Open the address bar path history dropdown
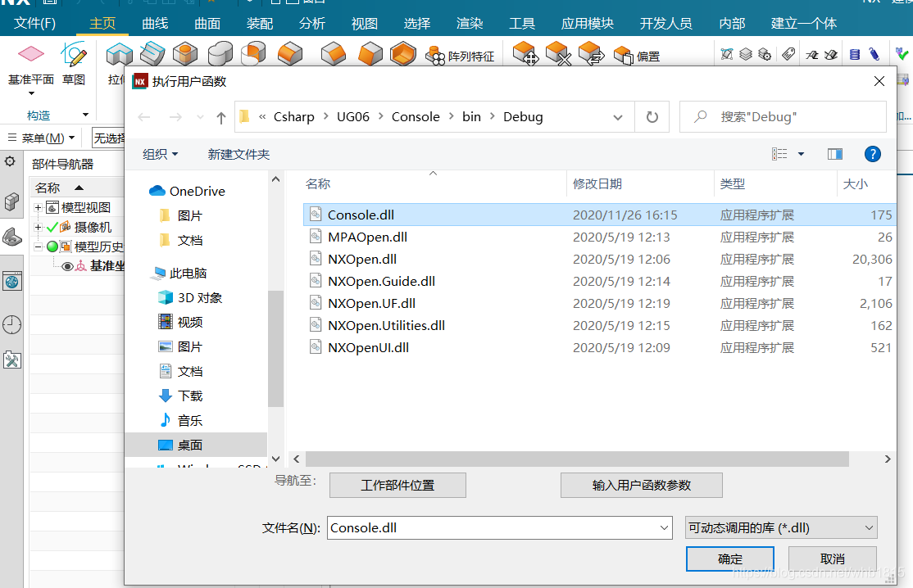 tap(618, 117)
